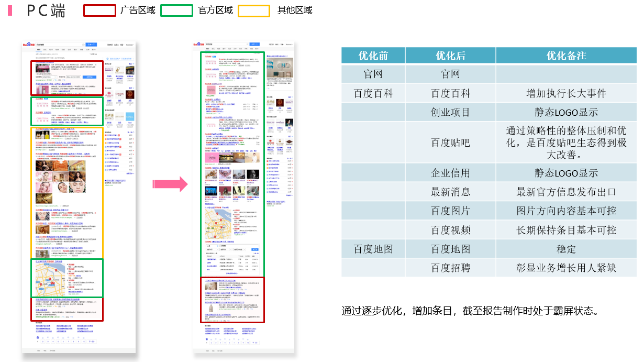The image size is (644, 362).
Task: Click the 通过逐步优化 summary sentence
Action: 470,311
